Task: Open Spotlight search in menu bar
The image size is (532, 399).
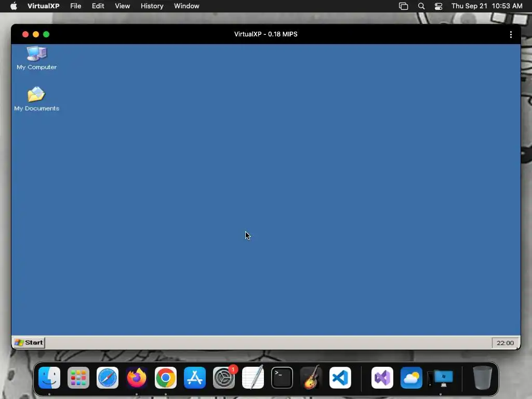Action: click(421, 6)
